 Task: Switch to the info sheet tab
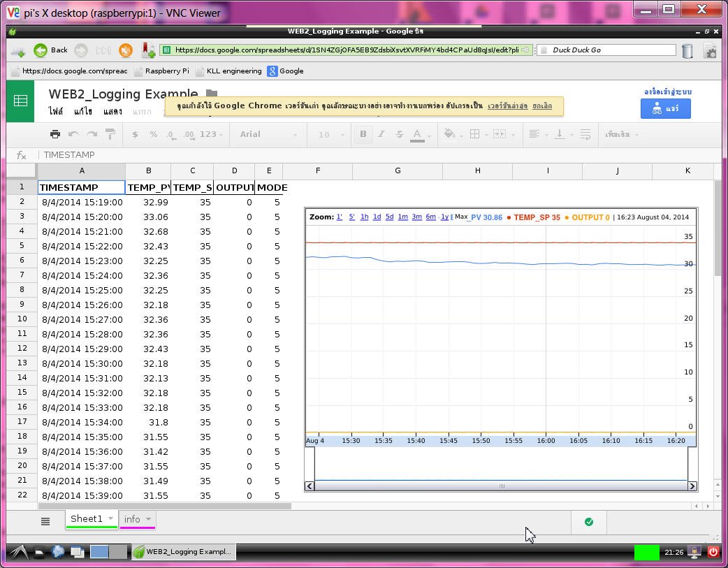(132, 519)
